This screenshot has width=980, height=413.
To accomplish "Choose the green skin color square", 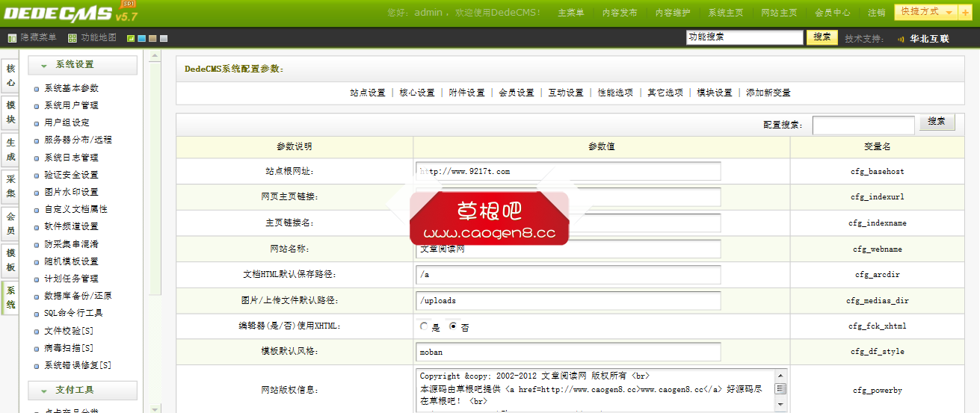I will click(131, 38).
